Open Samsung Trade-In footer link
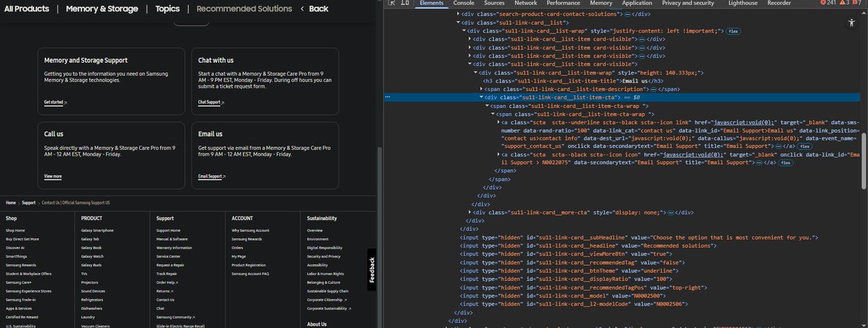 20,300
